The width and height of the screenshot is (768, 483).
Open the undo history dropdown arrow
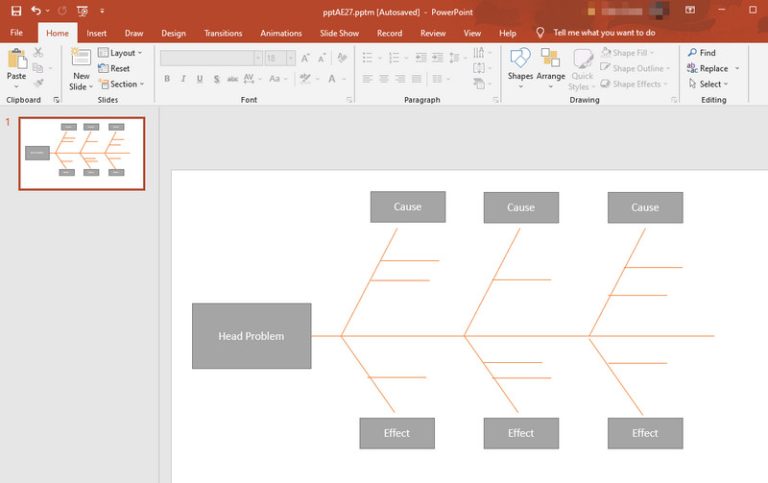coord(48,11)
